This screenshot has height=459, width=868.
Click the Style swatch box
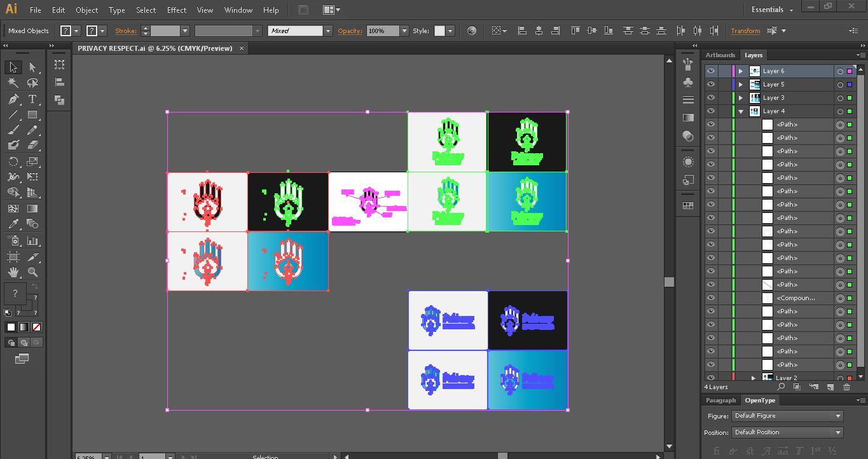point(439,31)
